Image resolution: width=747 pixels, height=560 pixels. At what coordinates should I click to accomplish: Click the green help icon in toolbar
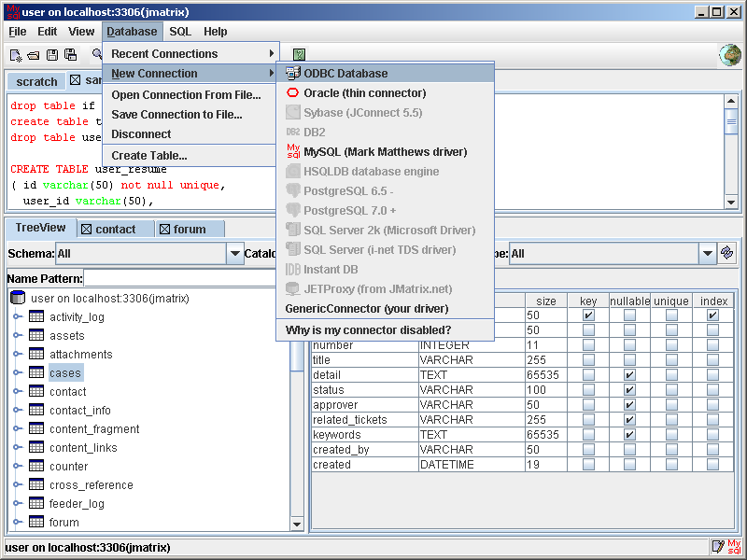299,55
